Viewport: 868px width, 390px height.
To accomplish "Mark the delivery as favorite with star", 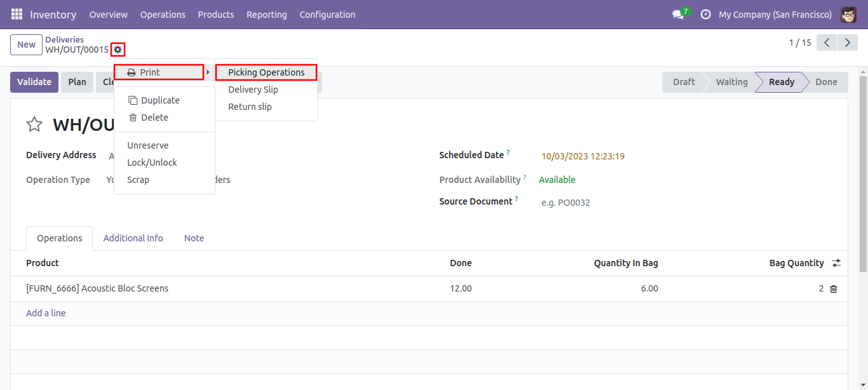I will tap(34, 124).
